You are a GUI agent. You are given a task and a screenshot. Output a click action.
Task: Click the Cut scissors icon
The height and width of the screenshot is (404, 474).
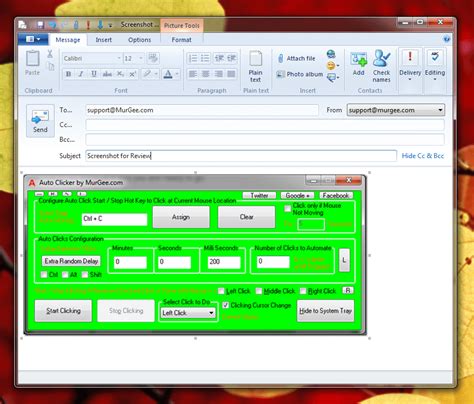pos(50,54)
